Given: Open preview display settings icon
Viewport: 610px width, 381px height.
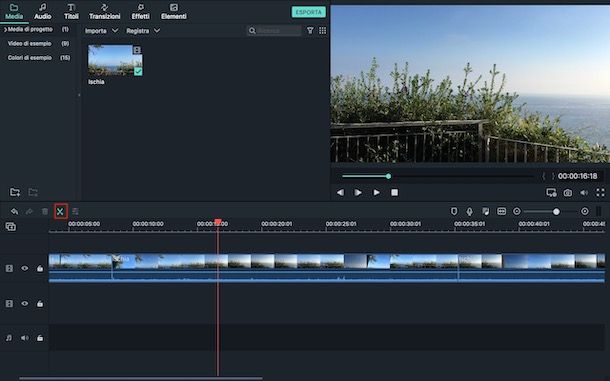Looking at the screenshot, I should tap(551, 193).
